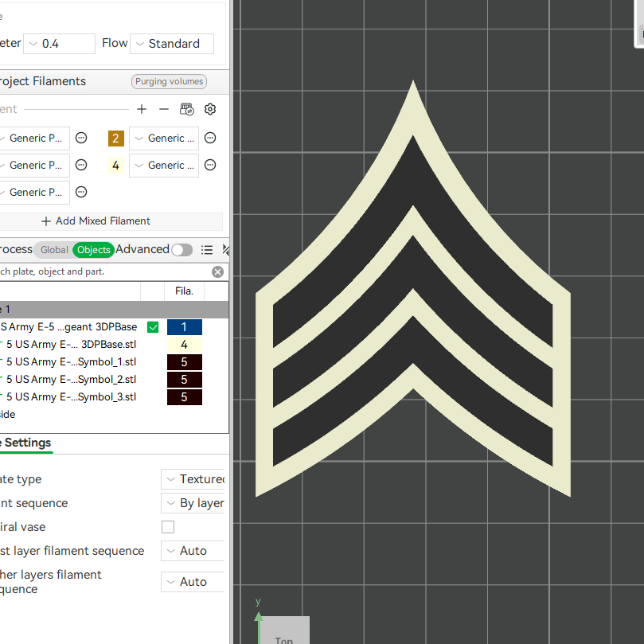Image resolution: width=644 pixels, height=644 pixels.
Task: Open the plate type Textured dropdown
Action: [x=193, y=479]
